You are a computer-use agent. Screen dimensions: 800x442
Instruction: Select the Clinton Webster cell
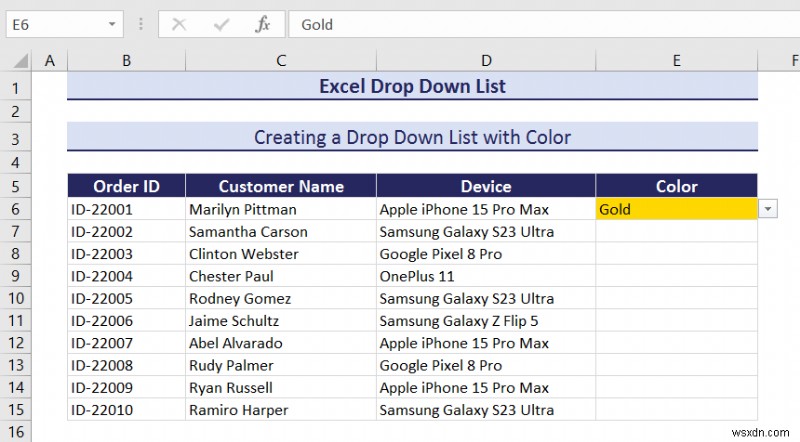click(x=281, y=254)
